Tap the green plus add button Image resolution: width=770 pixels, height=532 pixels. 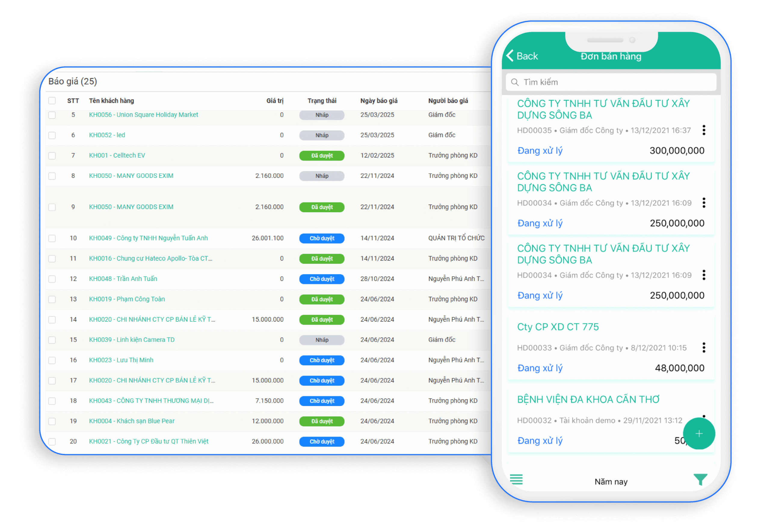[699, 433]
